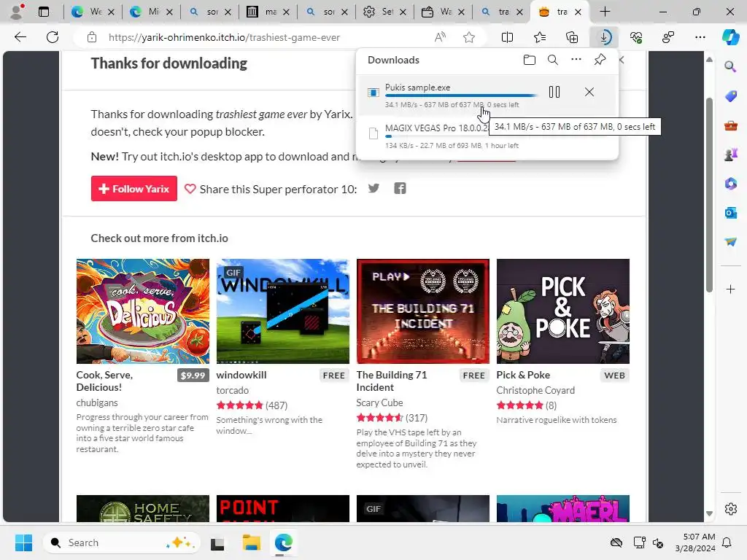The image size is (747, 560).
Task: Open Task View on taskbar
Action: tap(217, 542)
